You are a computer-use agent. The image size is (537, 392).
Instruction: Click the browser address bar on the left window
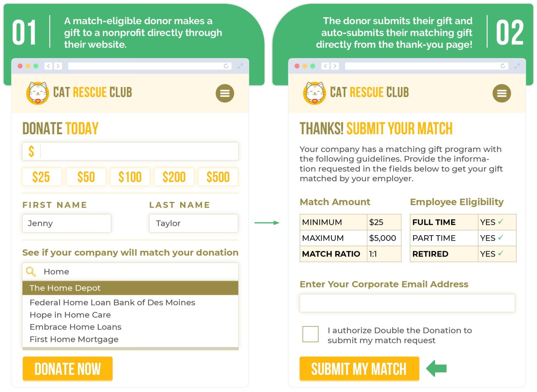pyautogui.click(x=147, y=66)
